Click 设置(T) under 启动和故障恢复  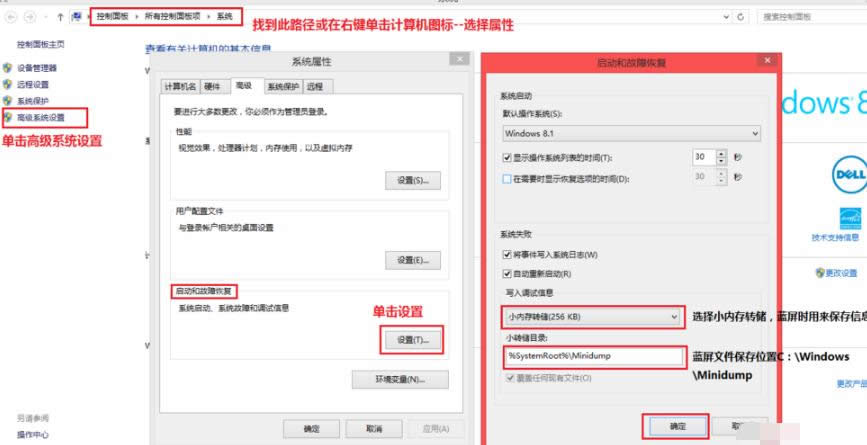[x=412, y=340]
